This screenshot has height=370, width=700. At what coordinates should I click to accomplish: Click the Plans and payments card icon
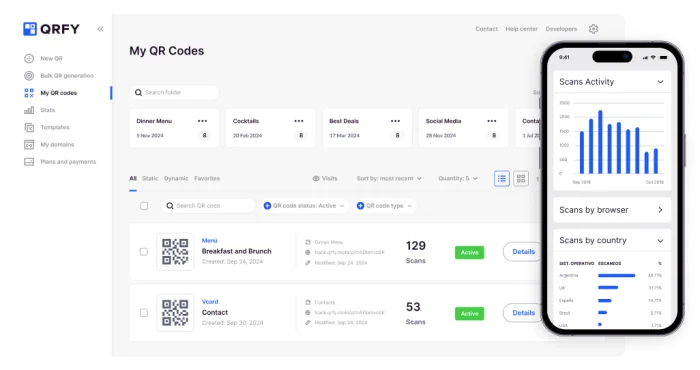pyautogui.click(x=29, y=162)
